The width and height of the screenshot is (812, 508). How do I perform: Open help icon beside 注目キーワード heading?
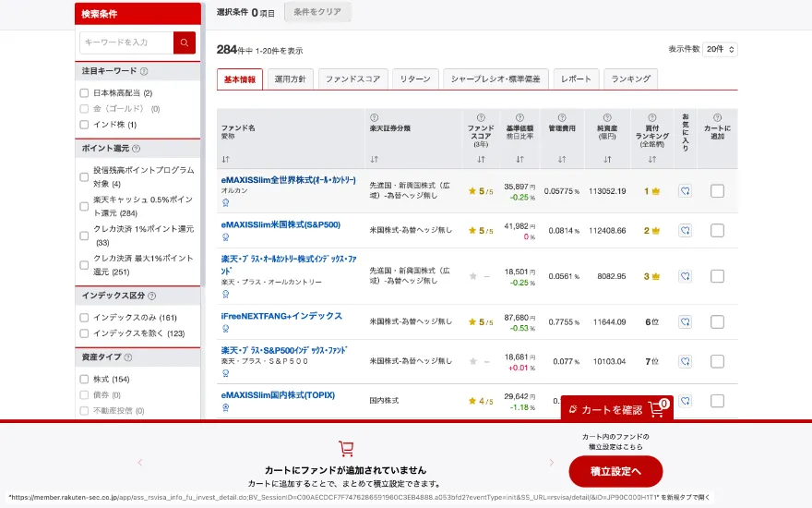[x=144, y=71]
